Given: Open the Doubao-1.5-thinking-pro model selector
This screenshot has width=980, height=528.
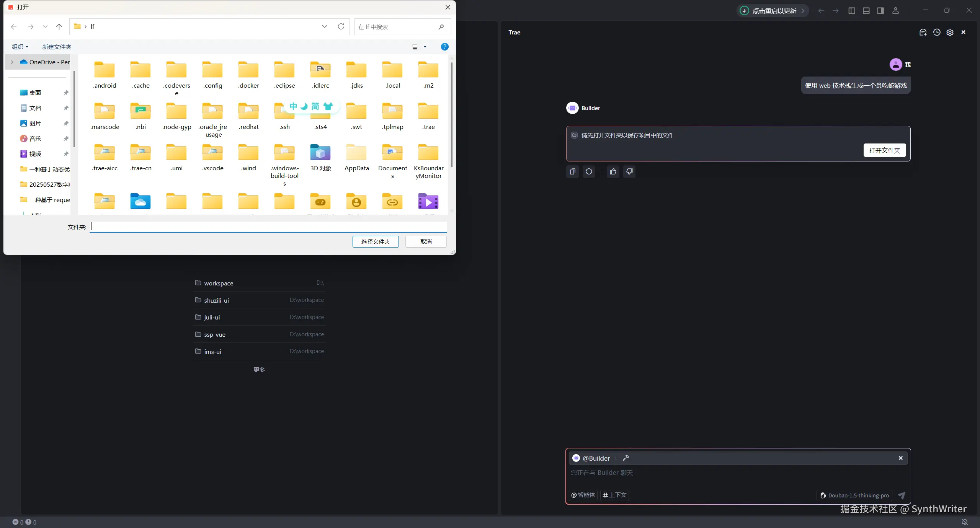Looking at the screenshot, I should point(854,495).
